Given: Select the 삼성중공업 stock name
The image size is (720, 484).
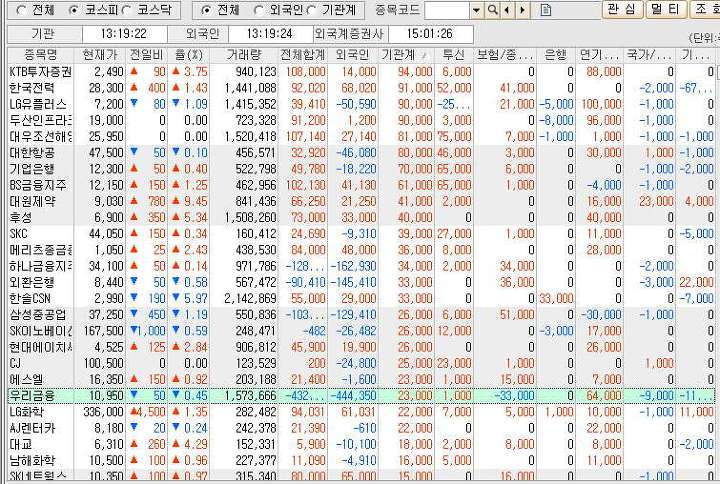Looking at the screenshot, I should (x=38, y=315).
